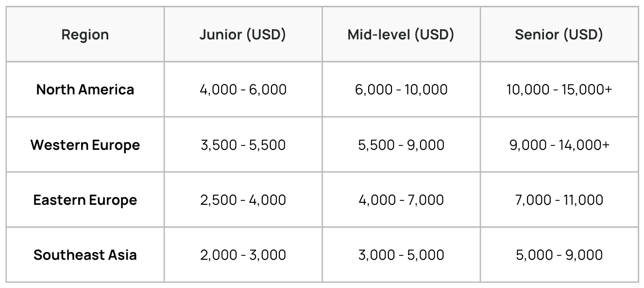644x288 pixels.
Task: Select the 5,000 - 9,000 cell
Action: click(x=559, y=254)
